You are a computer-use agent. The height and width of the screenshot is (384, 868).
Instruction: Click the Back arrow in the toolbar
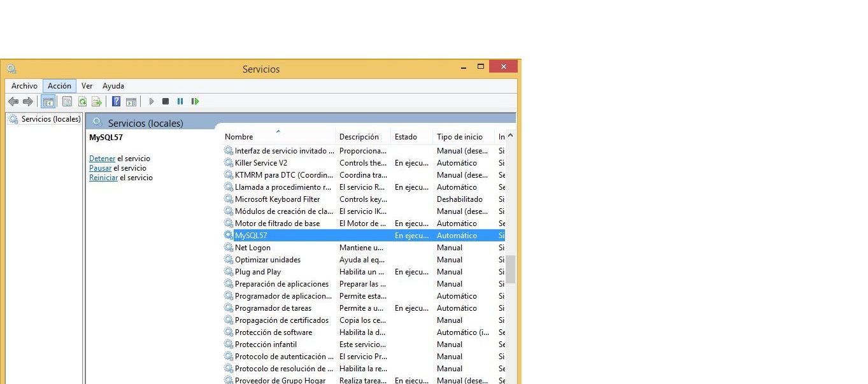[x=13, y=101]
